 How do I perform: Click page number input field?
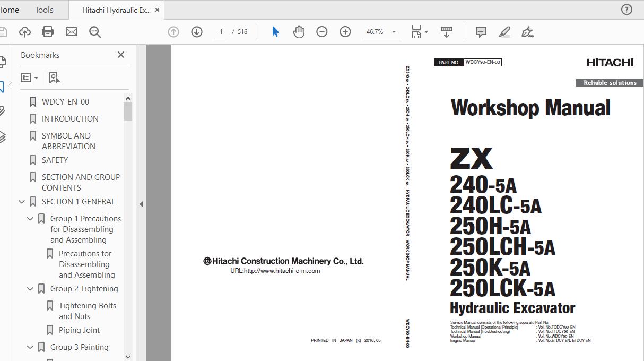(x=221, y=32)
